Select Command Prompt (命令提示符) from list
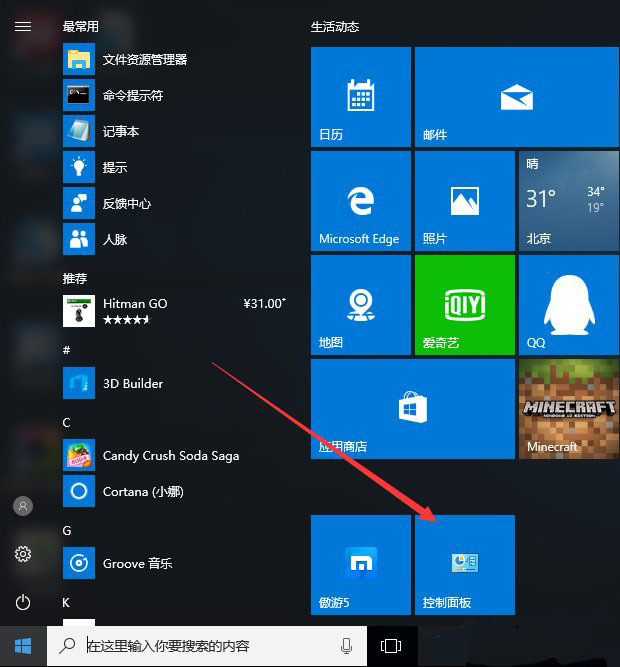 pyautogui.click(x=132, y=96)
